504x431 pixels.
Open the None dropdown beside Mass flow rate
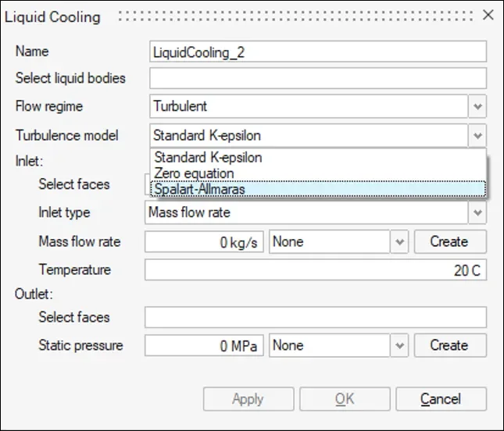tap(399, 242)
